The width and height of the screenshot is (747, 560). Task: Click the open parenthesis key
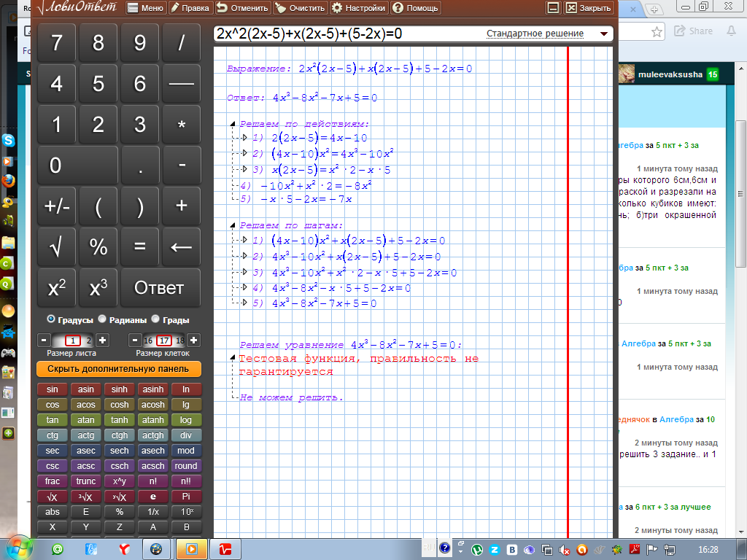pyautogui.click(x=98, y=206)
